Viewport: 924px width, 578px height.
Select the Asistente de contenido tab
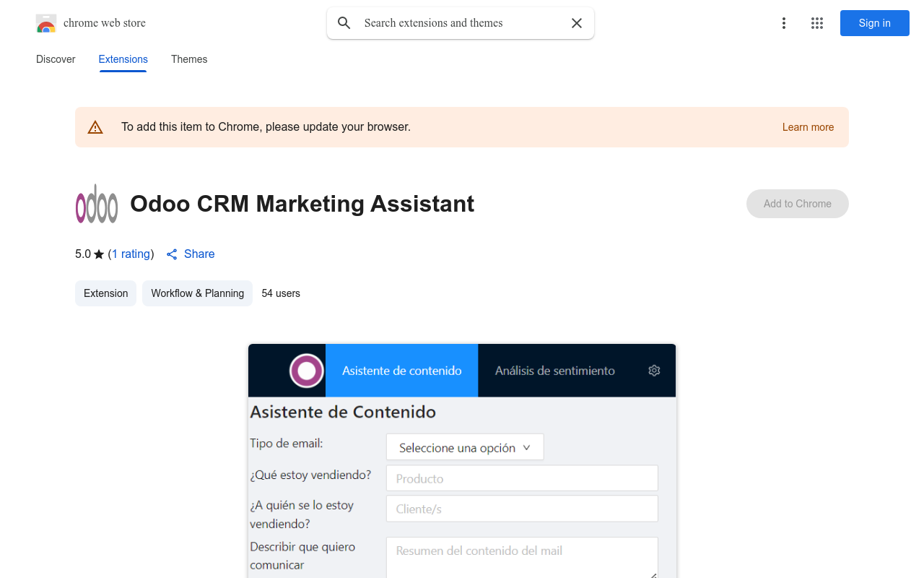(x=402, y=371)
